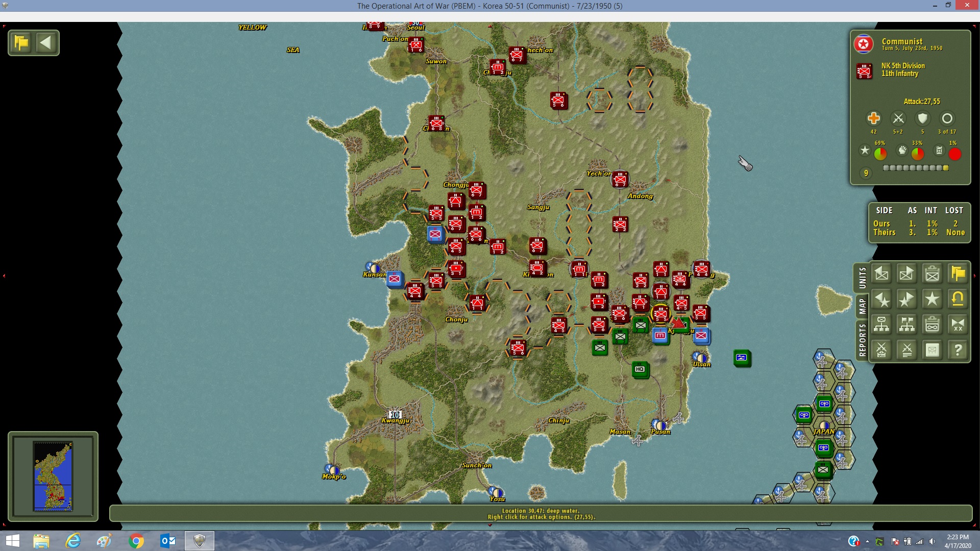This screenshot has width=980, height=551.
Task: Click the Kwangju city label
Action: (396, 421)
